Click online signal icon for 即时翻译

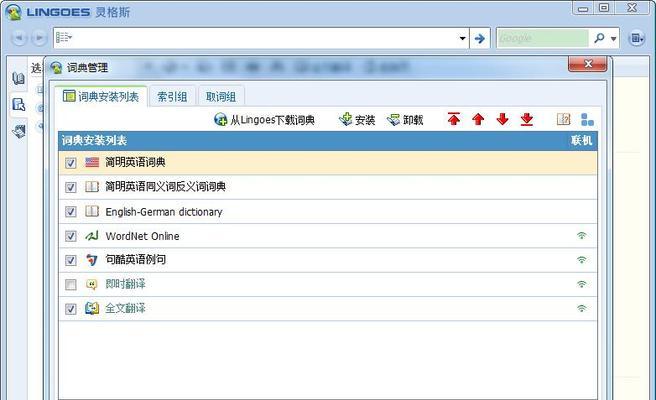coord(582,284)
